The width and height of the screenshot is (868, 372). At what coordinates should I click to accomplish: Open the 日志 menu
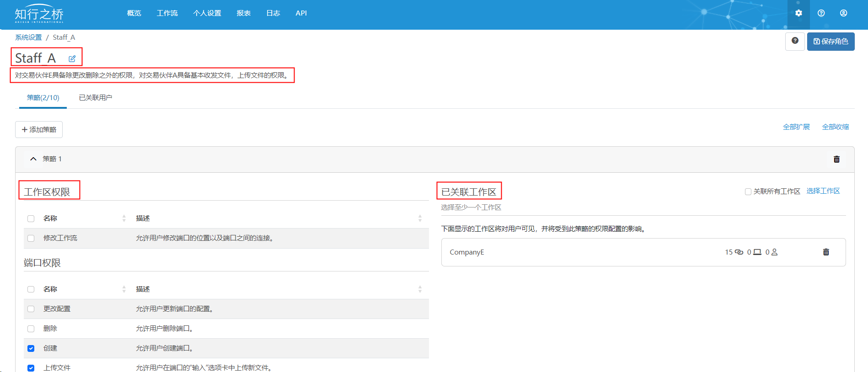[x=273, y=13]
